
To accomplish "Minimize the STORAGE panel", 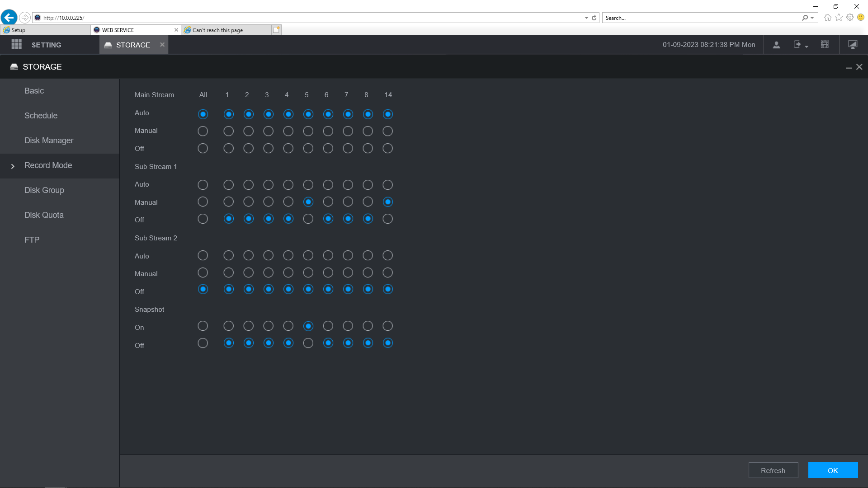I will (849, 67).
